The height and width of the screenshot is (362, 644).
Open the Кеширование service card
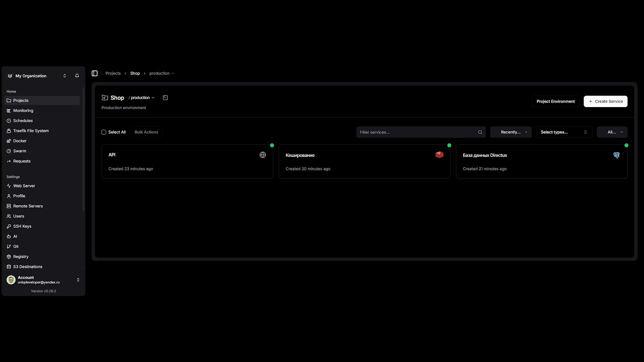point(364,161)
